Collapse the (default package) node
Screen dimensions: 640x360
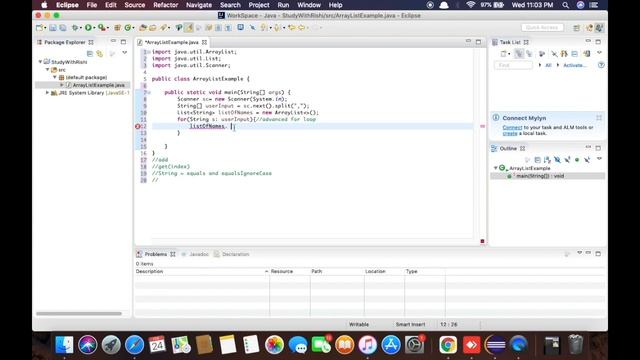(x=55, y=77)
